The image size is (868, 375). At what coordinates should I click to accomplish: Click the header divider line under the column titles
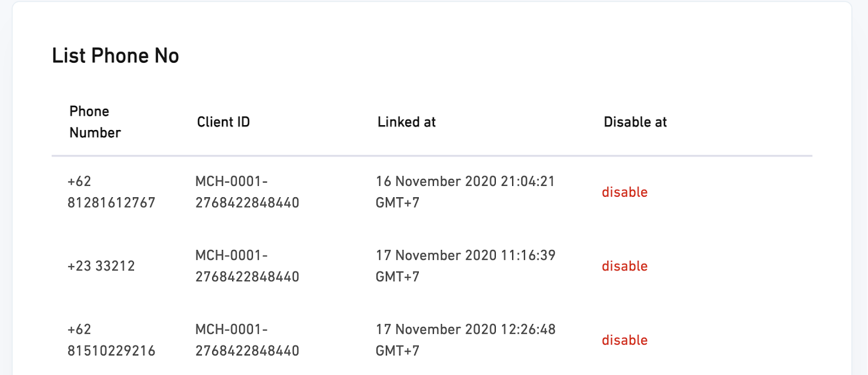(x=432, y=156)
